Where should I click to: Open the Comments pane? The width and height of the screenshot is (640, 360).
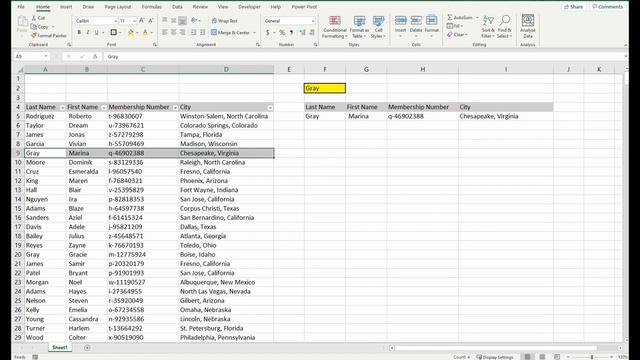point(608,7)
